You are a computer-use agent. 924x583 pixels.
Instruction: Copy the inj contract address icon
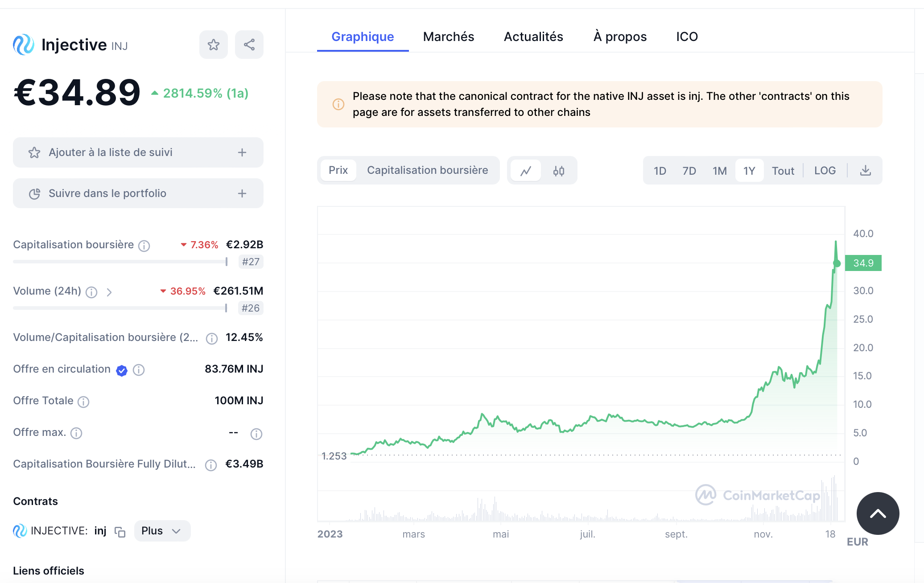120,531
